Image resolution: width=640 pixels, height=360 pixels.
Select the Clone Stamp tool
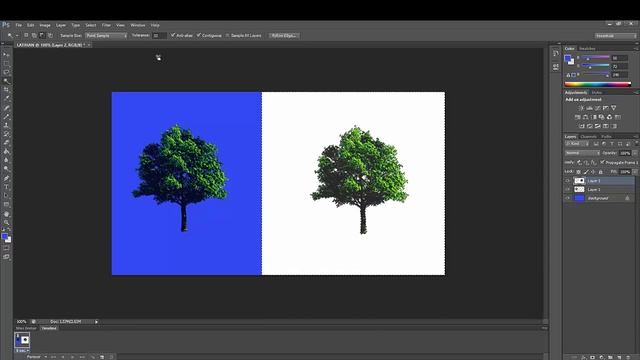[6, 125]
